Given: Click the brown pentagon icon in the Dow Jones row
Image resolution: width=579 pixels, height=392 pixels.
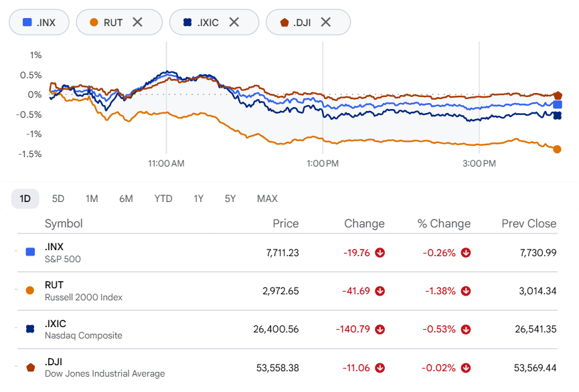Looking at the screenshot, I should [31, 367].
